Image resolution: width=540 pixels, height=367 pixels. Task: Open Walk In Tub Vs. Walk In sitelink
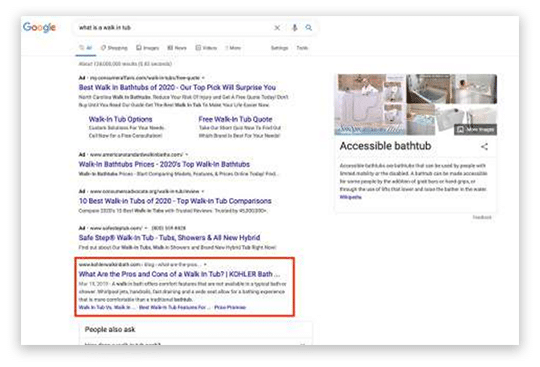click(x=106, y=307)
